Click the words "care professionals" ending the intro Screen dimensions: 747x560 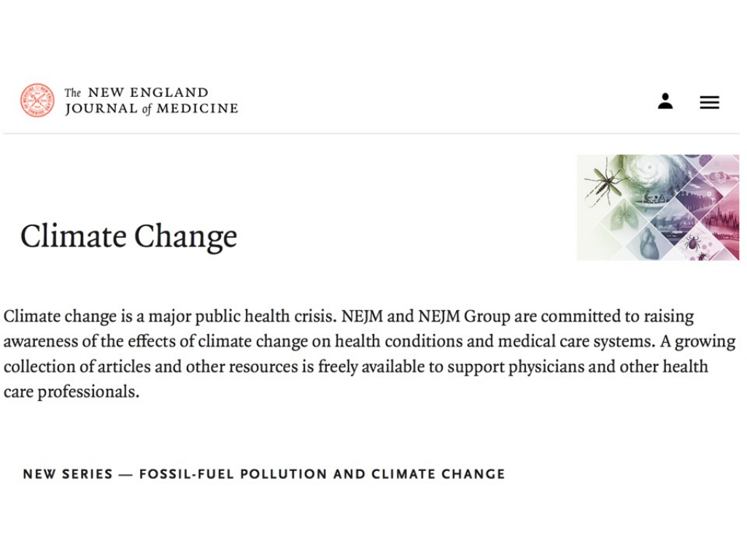pos(71,392)
